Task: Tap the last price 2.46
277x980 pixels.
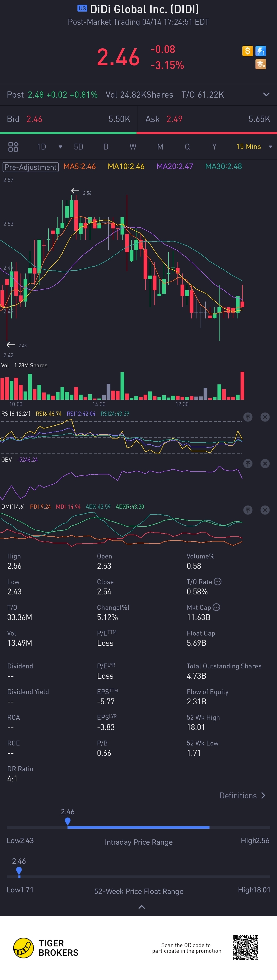Action: point(118,57)
